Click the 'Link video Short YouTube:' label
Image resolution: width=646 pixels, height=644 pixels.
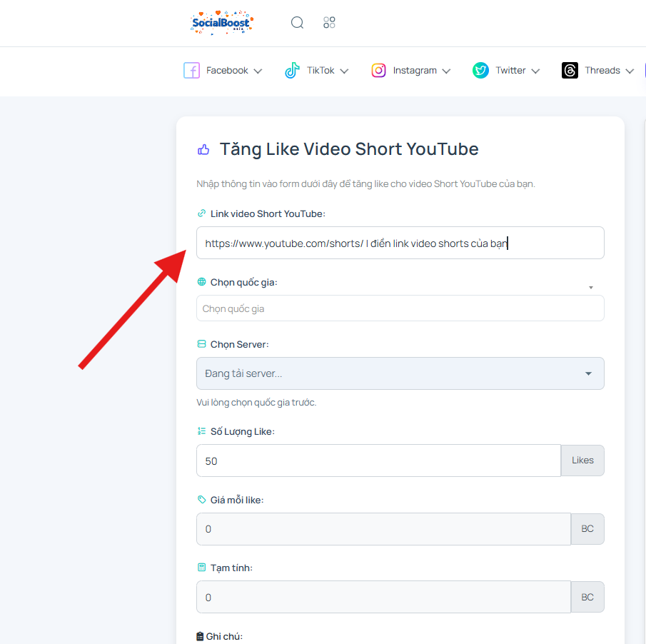tap(268, 214)
